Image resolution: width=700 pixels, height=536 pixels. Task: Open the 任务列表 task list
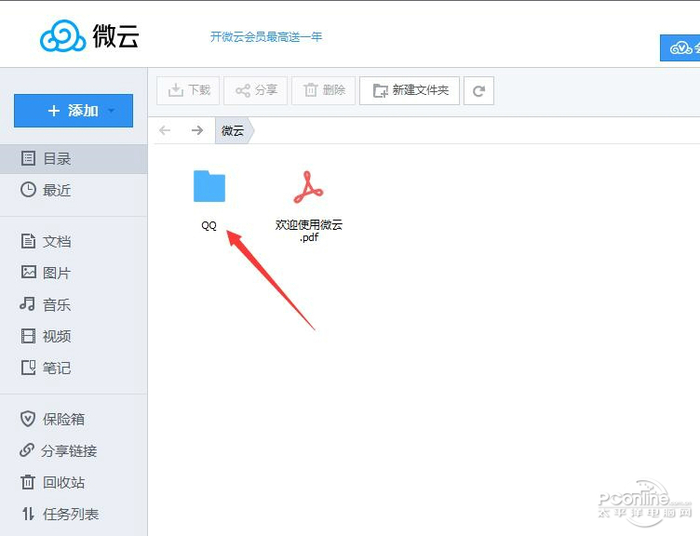74,514
